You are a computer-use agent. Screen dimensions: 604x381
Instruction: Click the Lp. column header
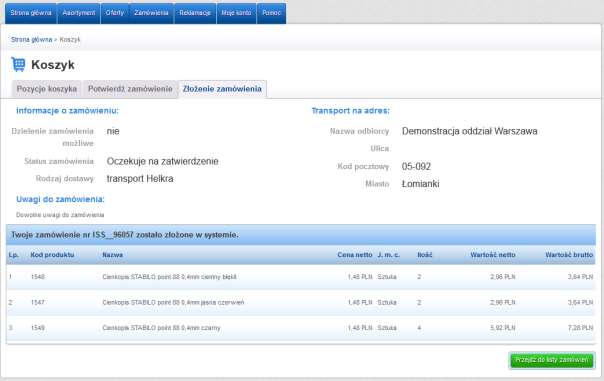point(13,255)
